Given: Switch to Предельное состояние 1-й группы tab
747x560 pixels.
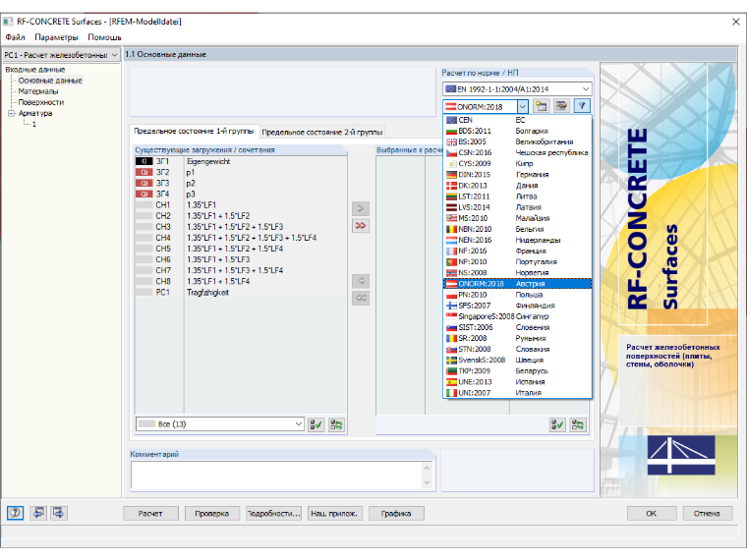Looking at the screenshot, I should [194, 131].
